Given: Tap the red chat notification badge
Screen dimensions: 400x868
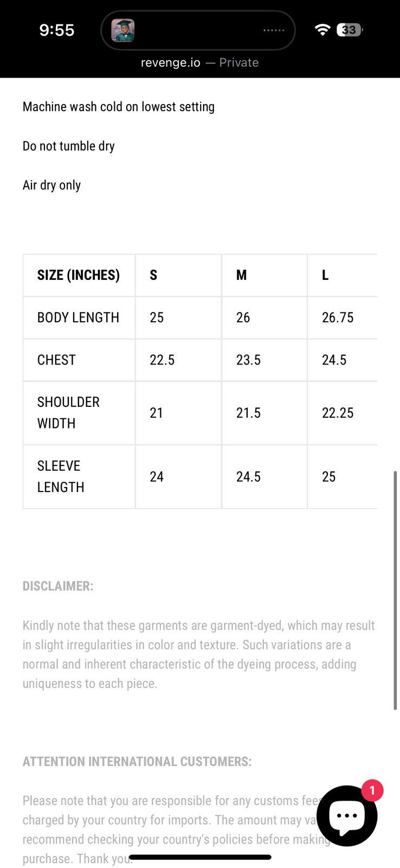Looking at the screenshot, I should [372, 790].
